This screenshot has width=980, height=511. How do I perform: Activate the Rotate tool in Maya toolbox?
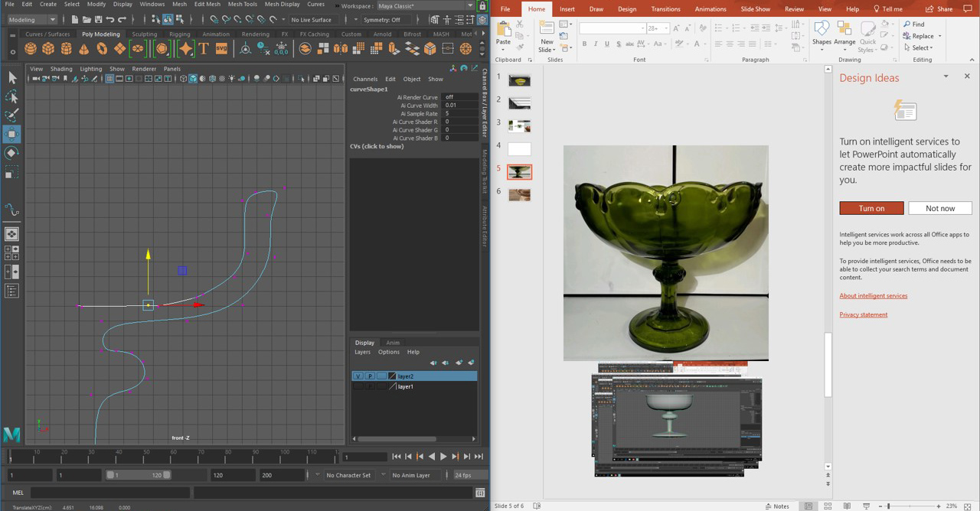click(11, 153)
